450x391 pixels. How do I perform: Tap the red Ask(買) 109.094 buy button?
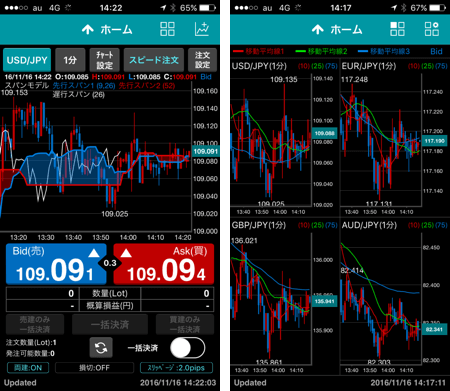pyautogui.click(x=164, y=264)
